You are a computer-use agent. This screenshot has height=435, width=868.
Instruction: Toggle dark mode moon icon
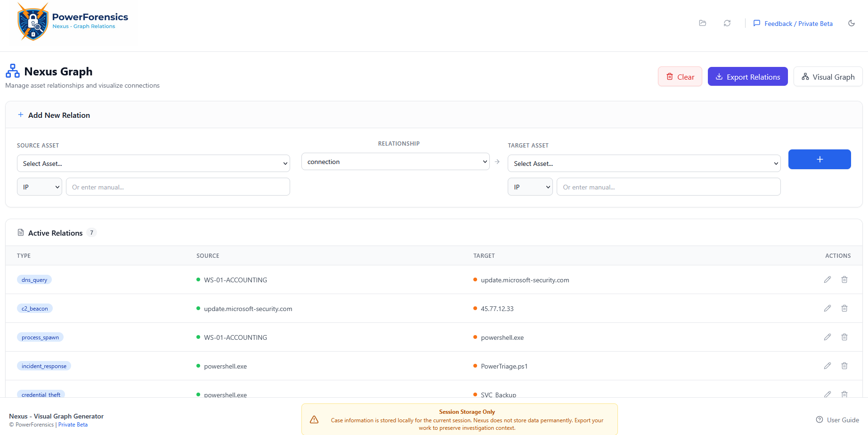click(x=851, y=23)
